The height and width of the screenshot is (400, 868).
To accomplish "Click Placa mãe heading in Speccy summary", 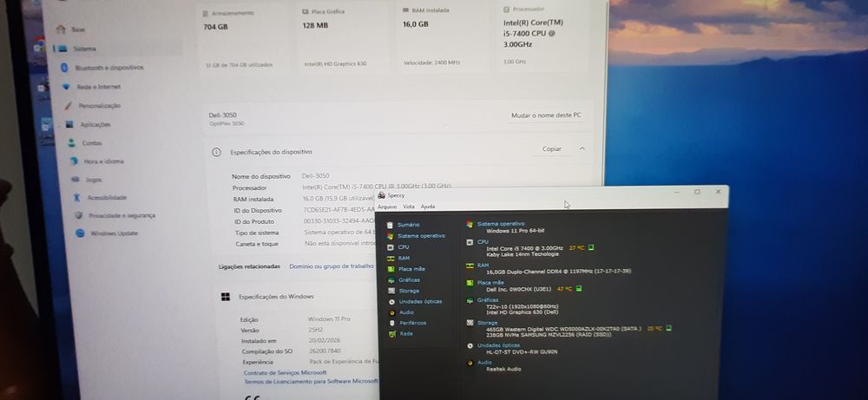I will click(490, 283).
